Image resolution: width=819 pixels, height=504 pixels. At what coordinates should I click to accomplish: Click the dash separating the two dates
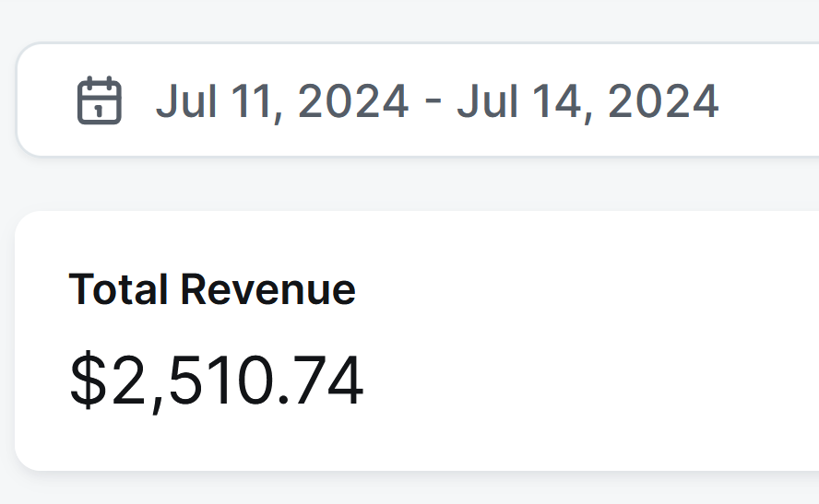point(433,102)
